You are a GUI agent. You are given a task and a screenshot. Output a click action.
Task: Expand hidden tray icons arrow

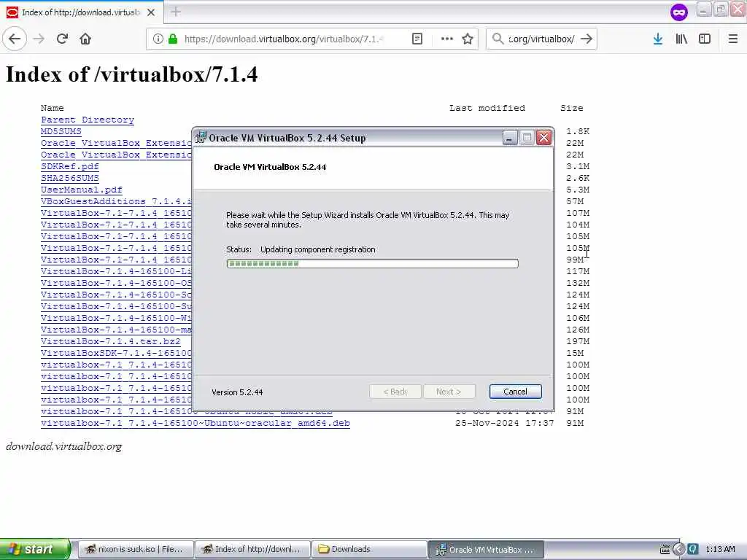tap(678, 550)
